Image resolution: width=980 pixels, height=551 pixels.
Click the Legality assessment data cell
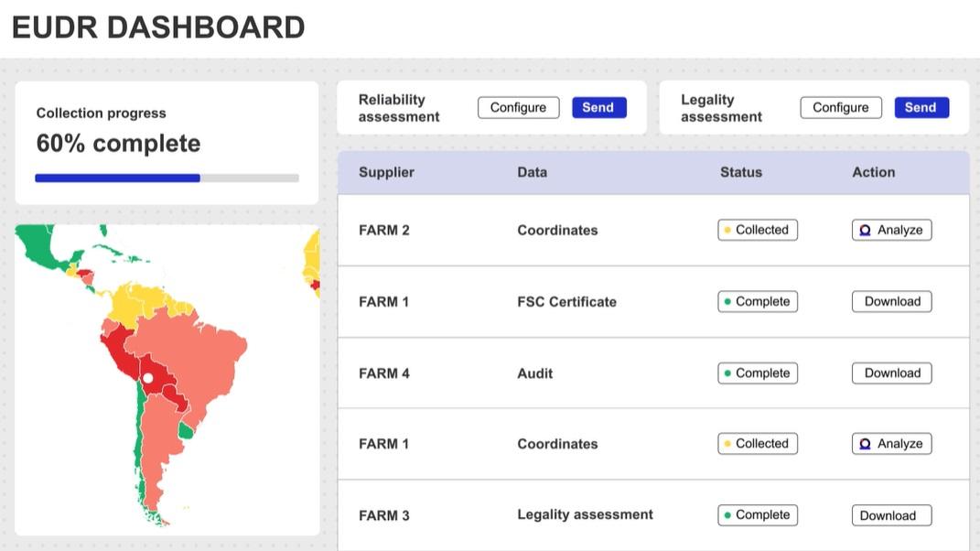pos(585,514)
